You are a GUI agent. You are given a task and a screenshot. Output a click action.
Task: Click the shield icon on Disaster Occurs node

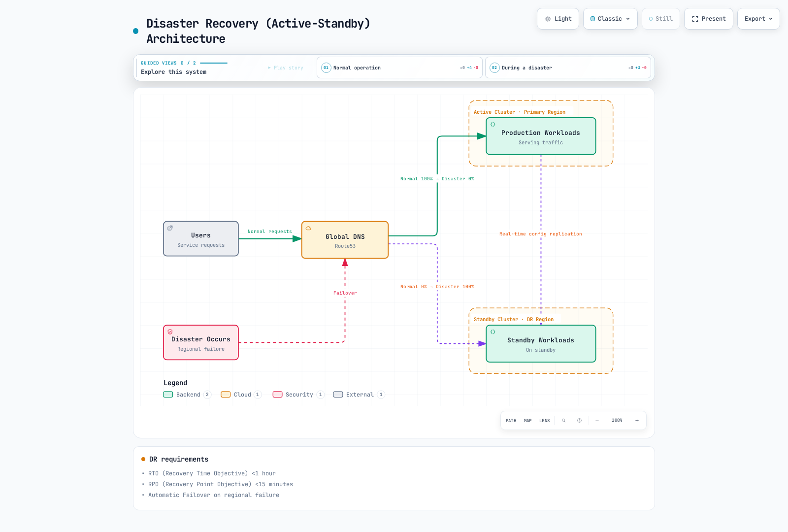170,332
